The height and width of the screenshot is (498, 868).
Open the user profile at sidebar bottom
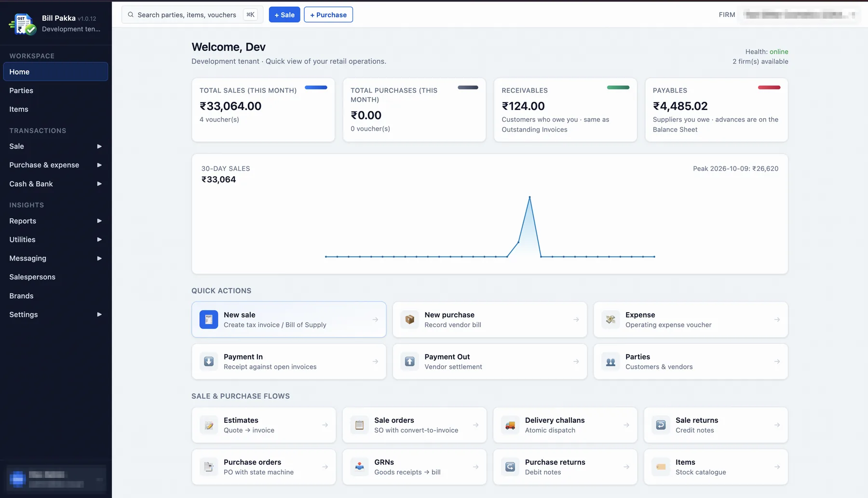point(56,479)
